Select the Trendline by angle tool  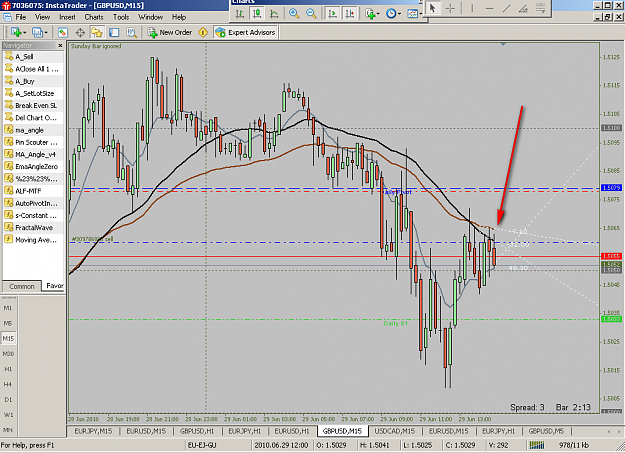point(524,8)
